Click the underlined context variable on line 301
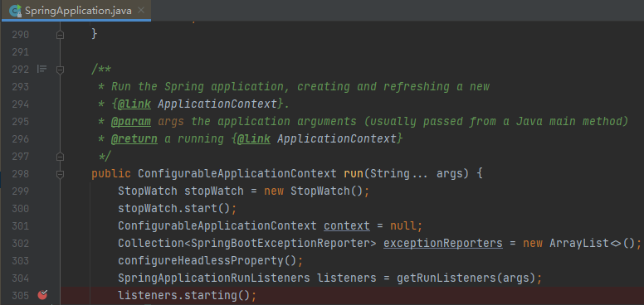This screenshot has height=305, width=644. point(347,226)
